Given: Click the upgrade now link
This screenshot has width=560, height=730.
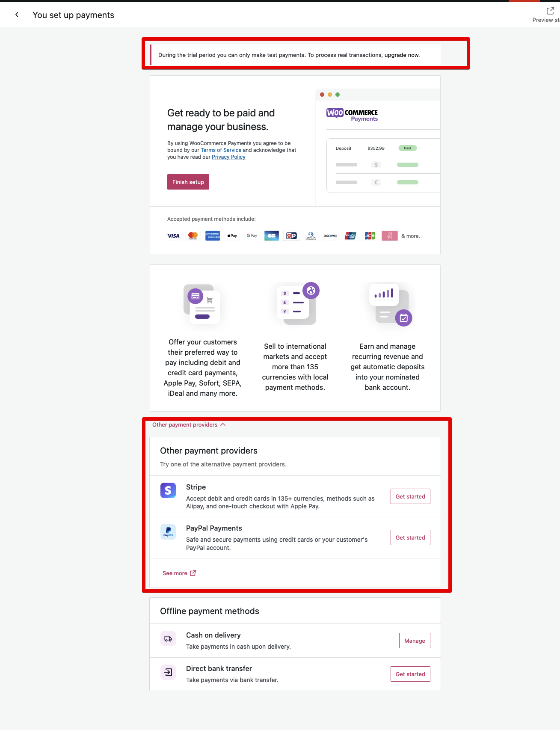Looking at the screenshot, I should (x=401, y=55).
